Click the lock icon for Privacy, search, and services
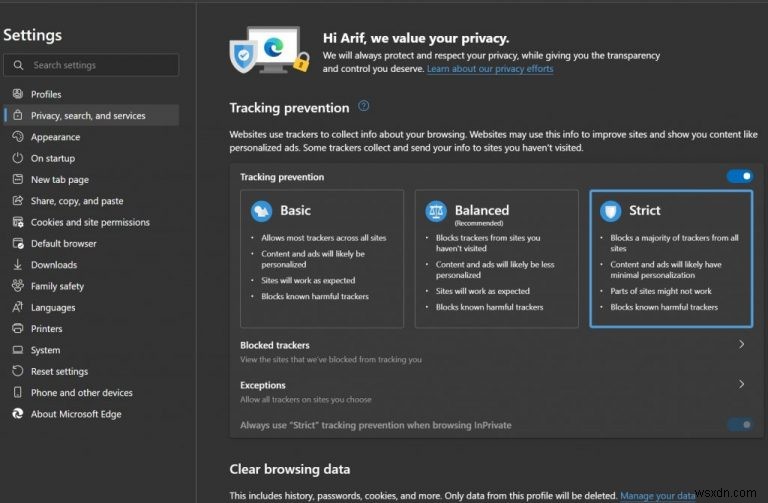 click(x=18, y=115)
